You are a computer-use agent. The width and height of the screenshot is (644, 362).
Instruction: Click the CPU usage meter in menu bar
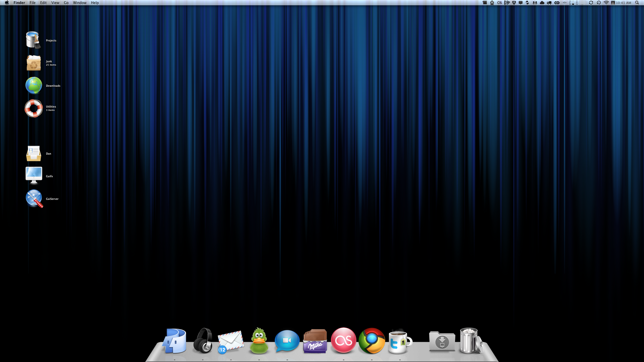(581, 3)
